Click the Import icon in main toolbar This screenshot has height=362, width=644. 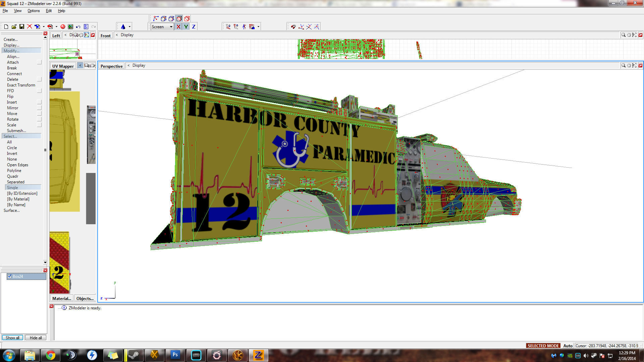pyautogui.click(x=37, y=27)
